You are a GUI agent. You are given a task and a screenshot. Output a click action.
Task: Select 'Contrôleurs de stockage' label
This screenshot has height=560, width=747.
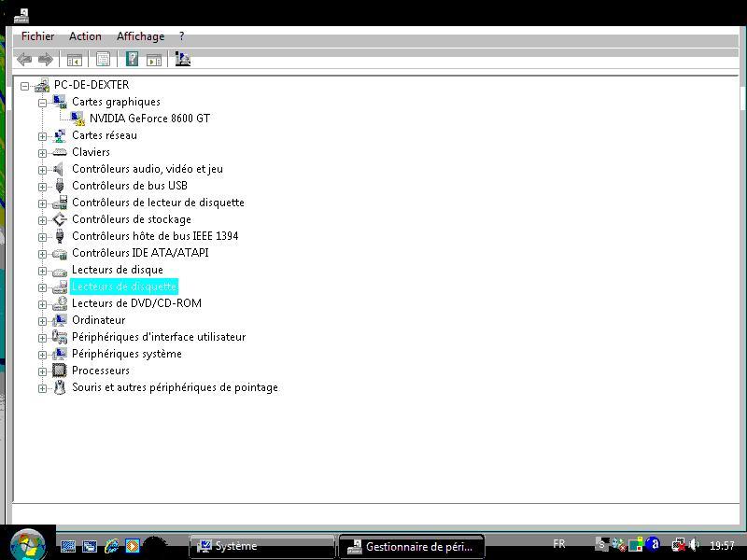pos(132,219)
